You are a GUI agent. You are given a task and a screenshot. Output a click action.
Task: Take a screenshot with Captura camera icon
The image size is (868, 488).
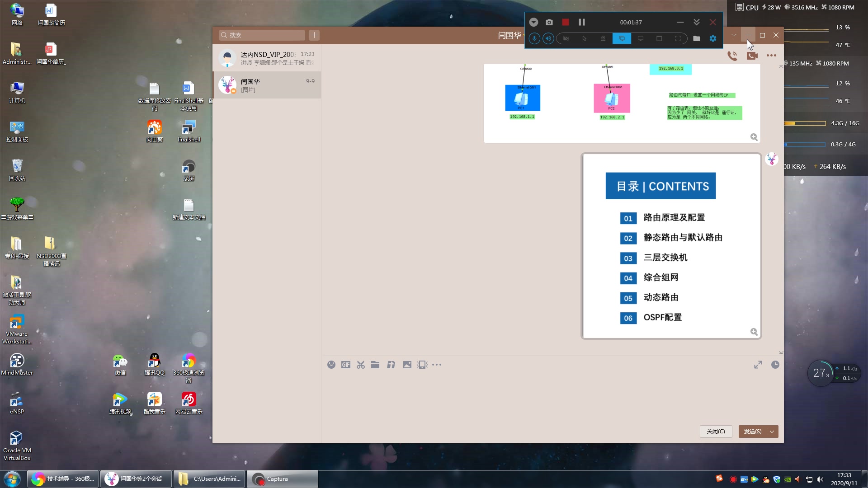(549, 22)
